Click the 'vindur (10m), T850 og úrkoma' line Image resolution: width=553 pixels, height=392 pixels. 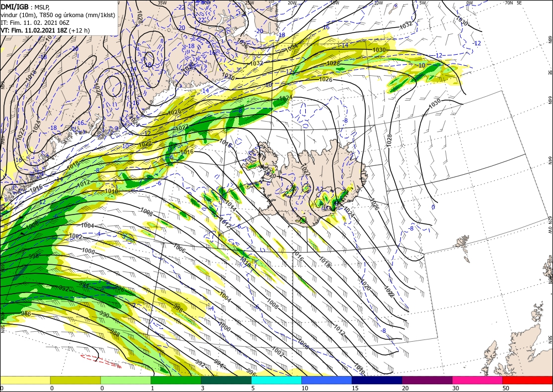pos(58,14)
